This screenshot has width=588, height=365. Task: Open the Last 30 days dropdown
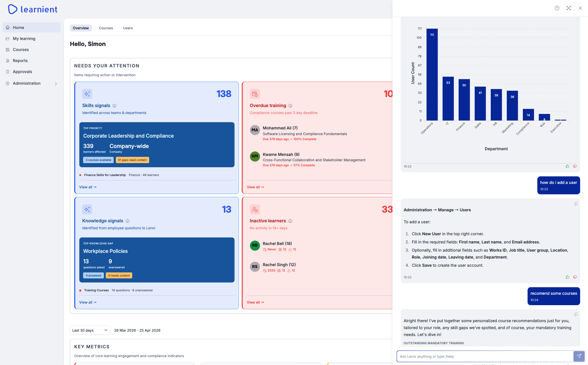90,330
